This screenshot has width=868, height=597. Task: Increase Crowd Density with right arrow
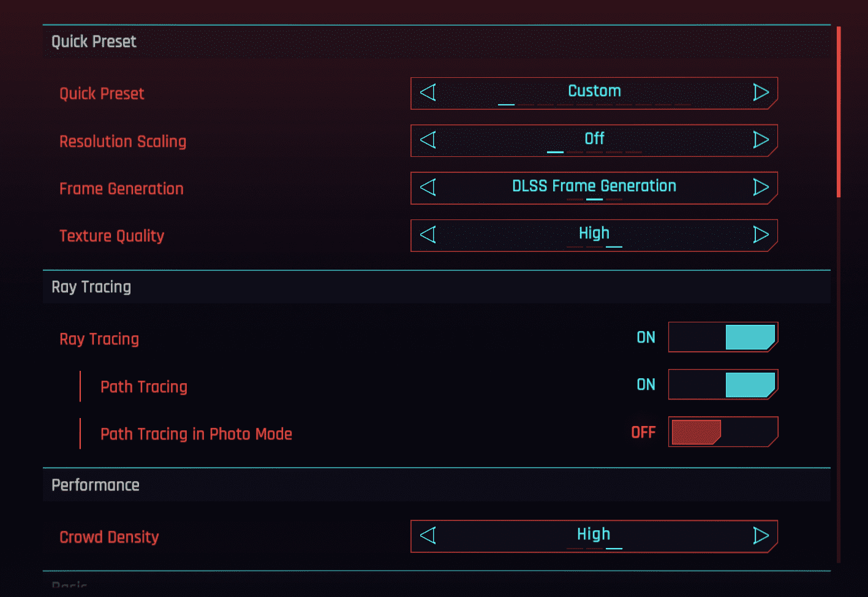point(760,536)
